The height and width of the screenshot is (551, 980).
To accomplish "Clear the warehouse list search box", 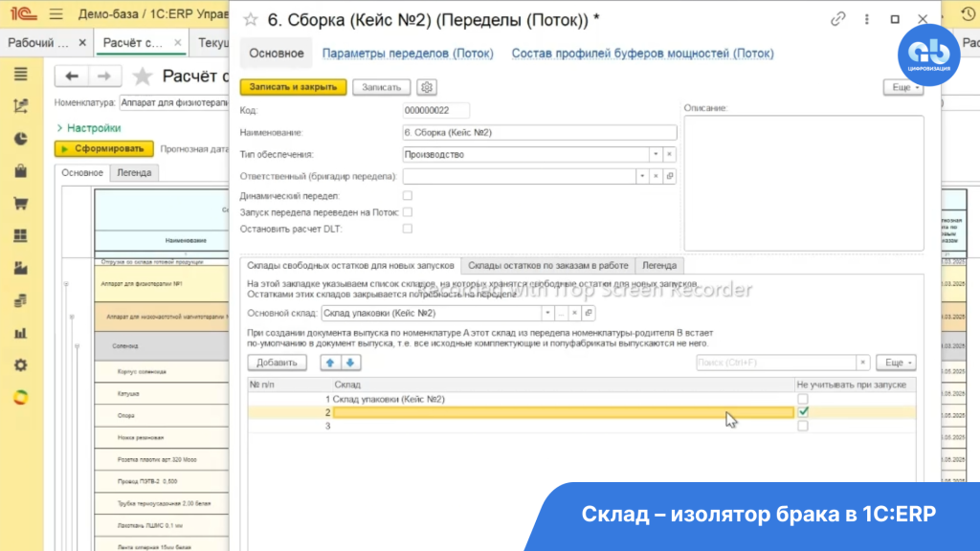I will click(862, 363).
